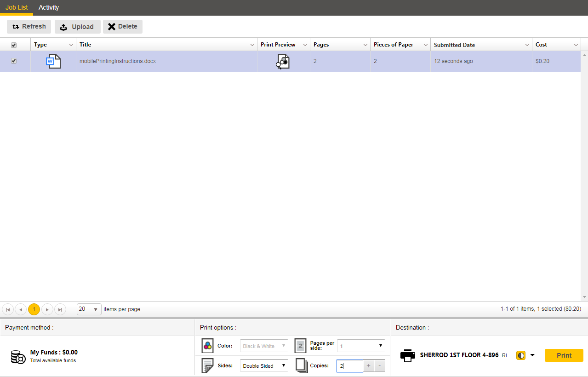Open the Pages per side dropdown
The width and height of the screenshot is (588, 377).
[361, 346]
